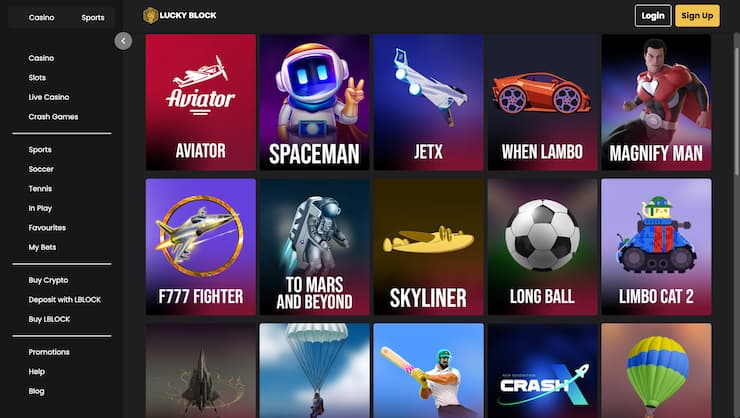Open the Aviator game tile
This screenshot has height=418, width=740.
coord(201,102)
